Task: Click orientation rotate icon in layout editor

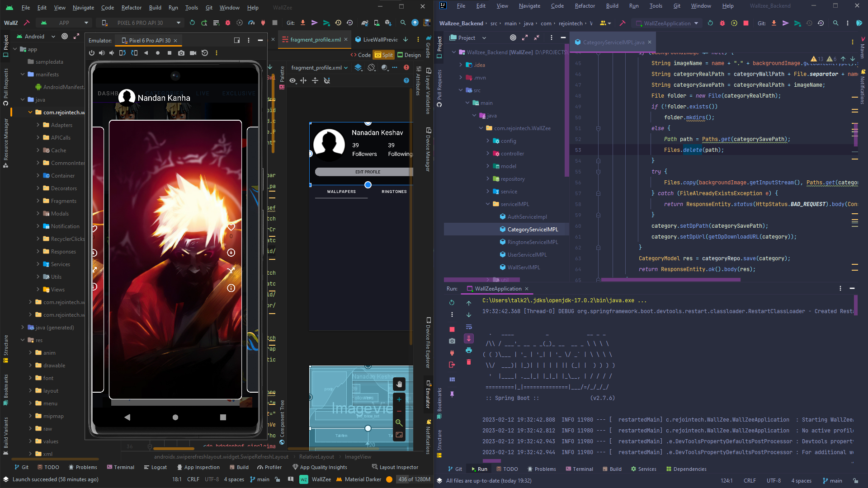Action: coord(372,67)
